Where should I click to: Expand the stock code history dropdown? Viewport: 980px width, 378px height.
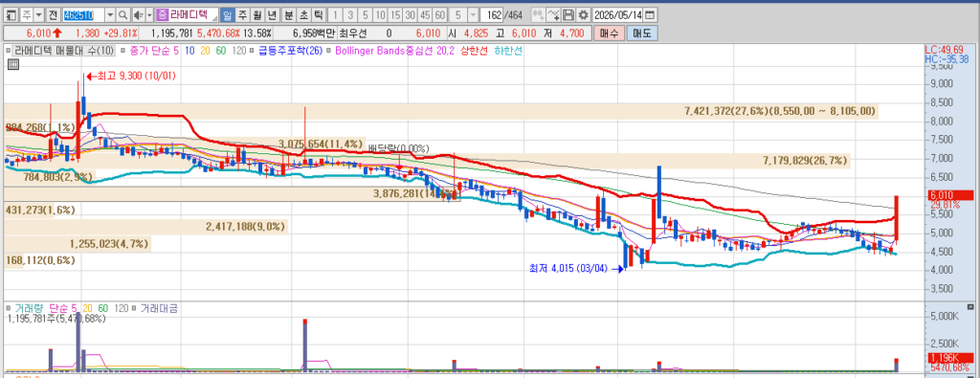point(110,15)
